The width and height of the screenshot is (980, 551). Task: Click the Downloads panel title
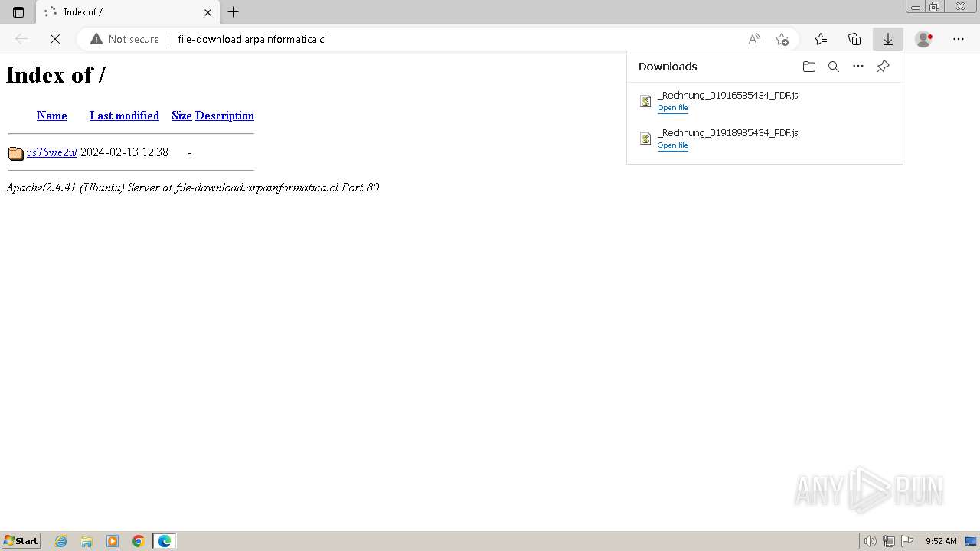coord(668,67)
